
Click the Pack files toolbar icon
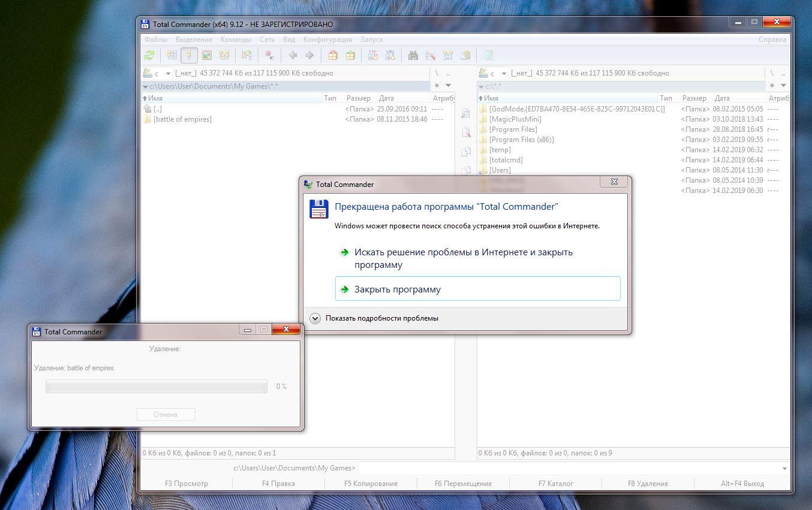point(333,55)
